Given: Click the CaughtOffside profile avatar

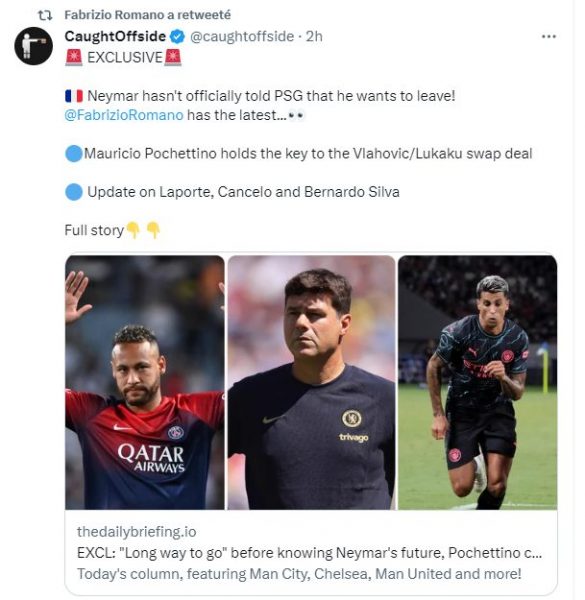Looking at the screenshot, I should pos(34,46).
